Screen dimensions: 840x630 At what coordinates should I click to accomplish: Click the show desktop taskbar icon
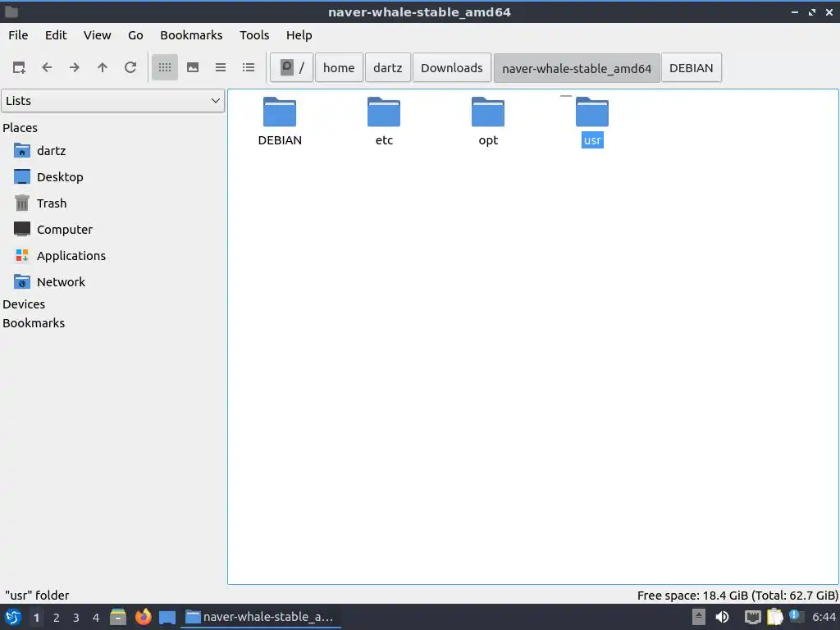(x=167, y=617)
